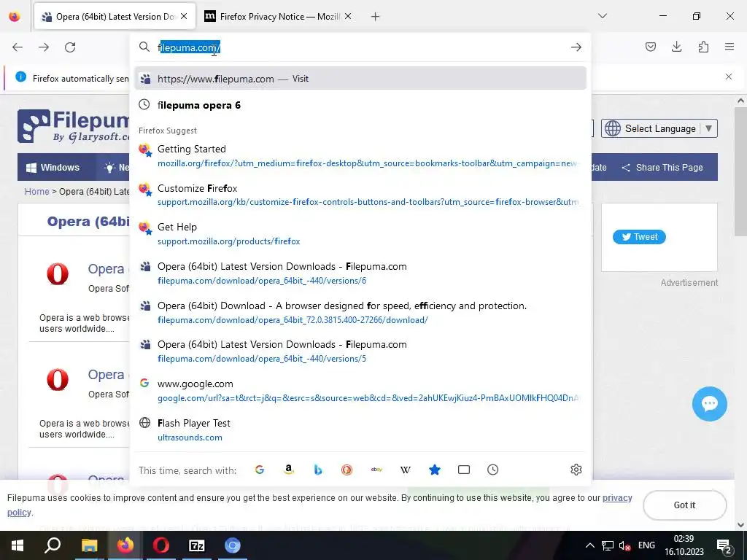This screenshot has width=747, height=560.
Task: Open the Get Help suggestion
Action: 360,234
